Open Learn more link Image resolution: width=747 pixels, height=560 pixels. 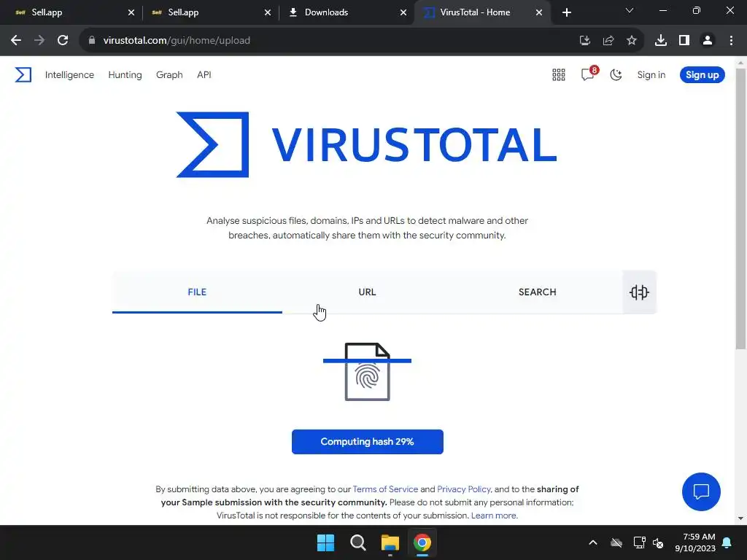click(x=494, y=516)
